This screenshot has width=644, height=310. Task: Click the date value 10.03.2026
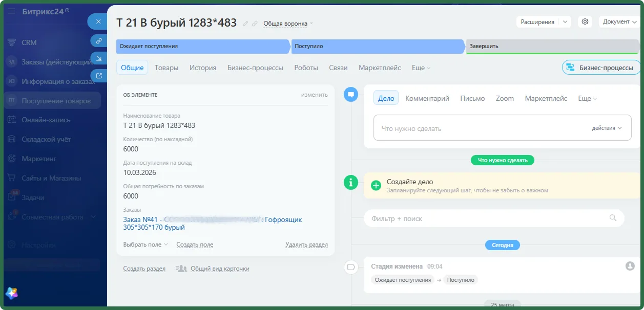[x=140, y=172]
